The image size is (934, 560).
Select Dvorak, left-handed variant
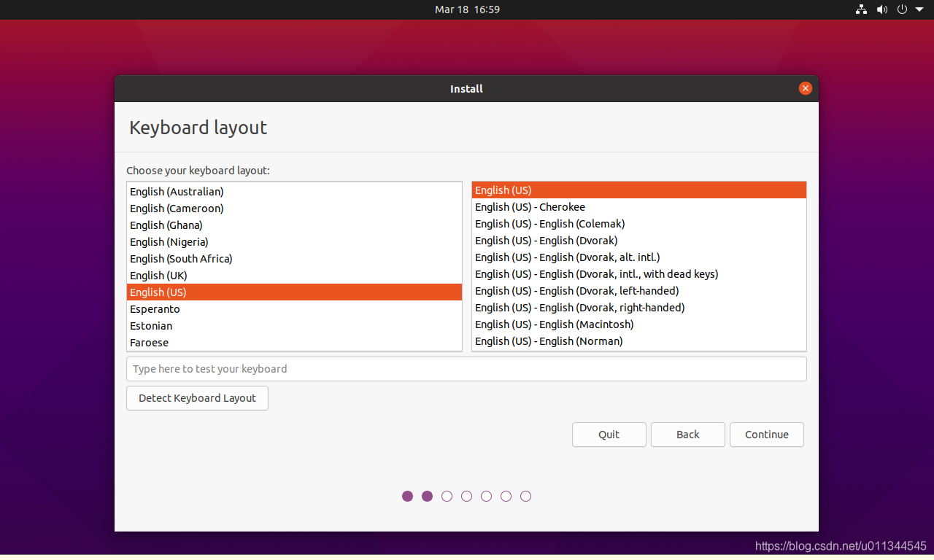(x=639, y=291)
